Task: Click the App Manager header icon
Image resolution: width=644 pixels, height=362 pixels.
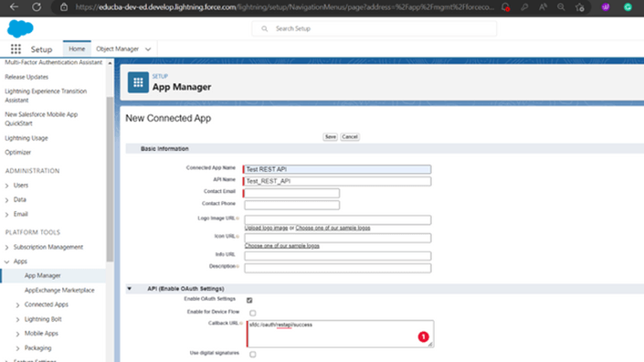Action: tap(138, 82)
